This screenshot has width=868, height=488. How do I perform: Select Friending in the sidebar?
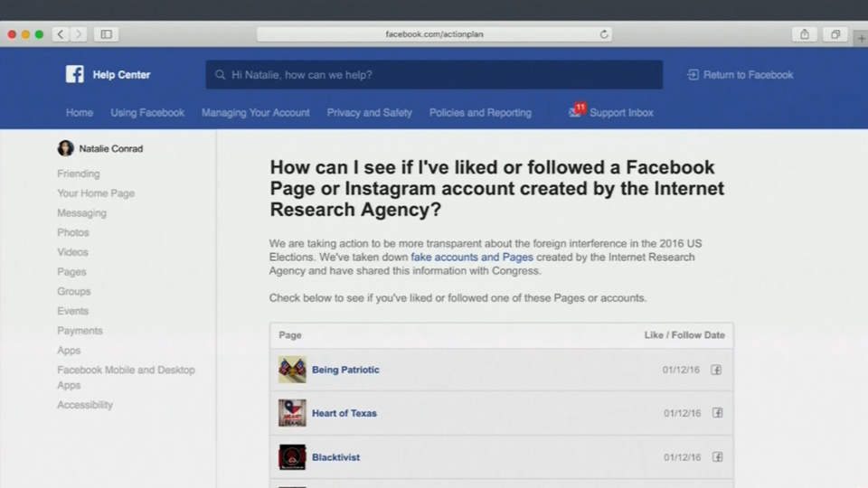point(79,174)
